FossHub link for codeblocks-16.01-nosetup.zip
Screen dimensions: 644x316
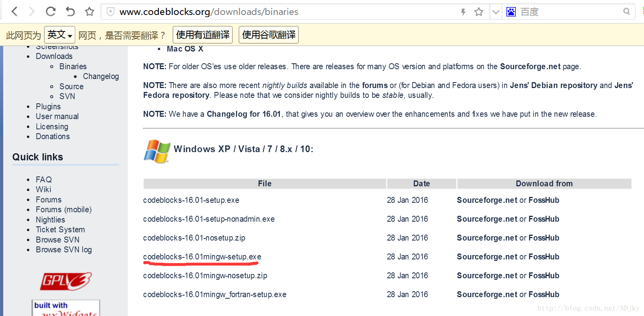coord(544,238)
